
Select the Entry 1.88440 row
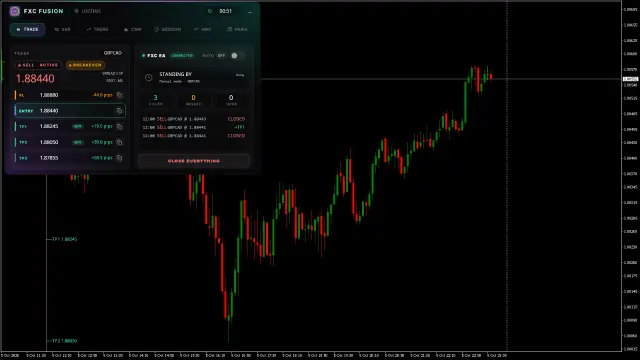coord(69,111)
